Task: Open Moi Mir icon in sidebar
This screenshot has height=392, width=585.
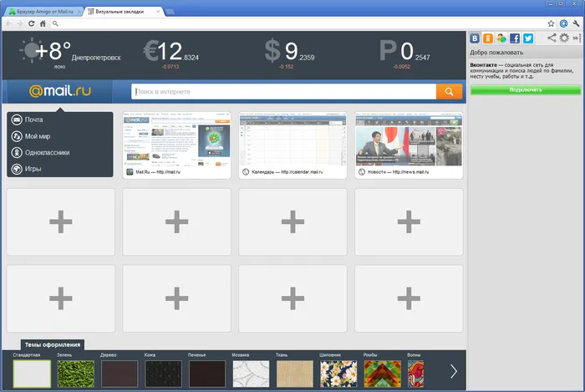Action: pos(501,38)
